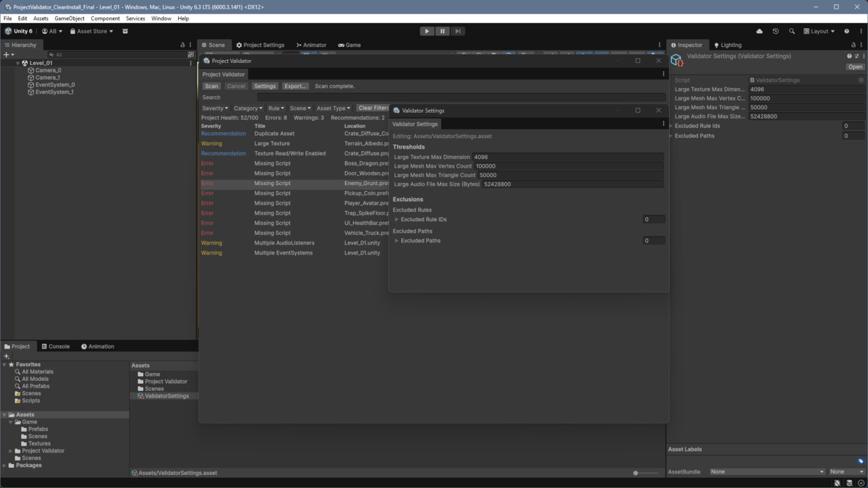
Task: Switch to the Animator tab
Action: 312,45
